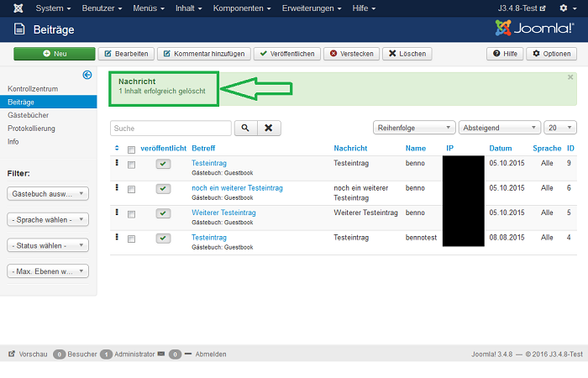
Task: Toggle published status of 'Weiterer Testeintrag'
Action: point(163,213)
